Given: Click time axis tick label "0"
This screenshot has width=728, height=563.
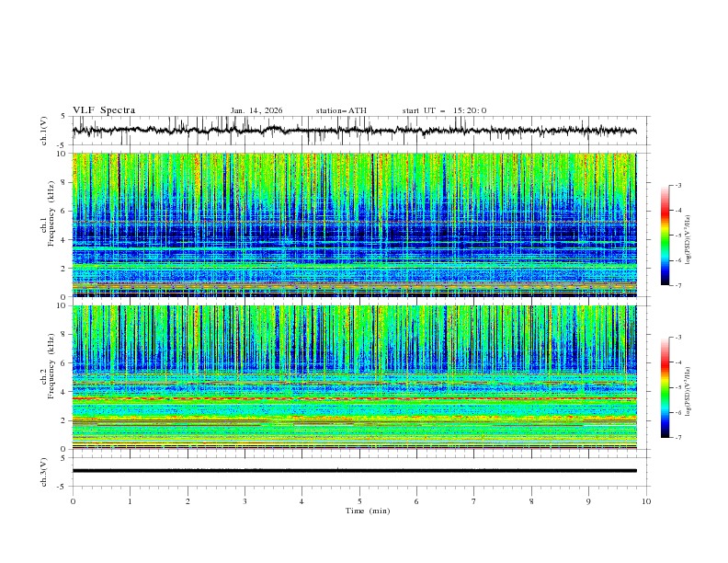Looking at the screenshot, I should point(73,501).
